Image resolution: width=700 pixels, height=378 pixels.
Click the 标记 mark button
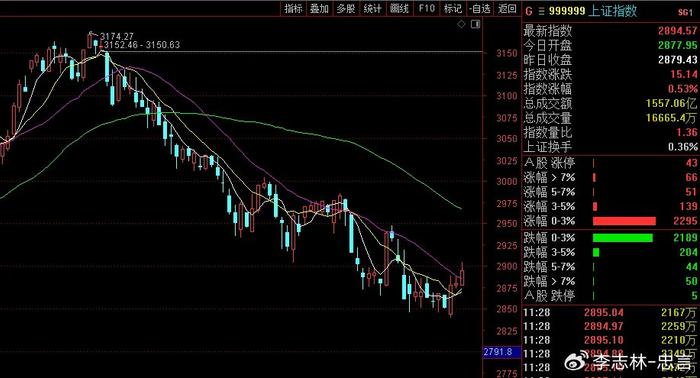tap(453, 8)
